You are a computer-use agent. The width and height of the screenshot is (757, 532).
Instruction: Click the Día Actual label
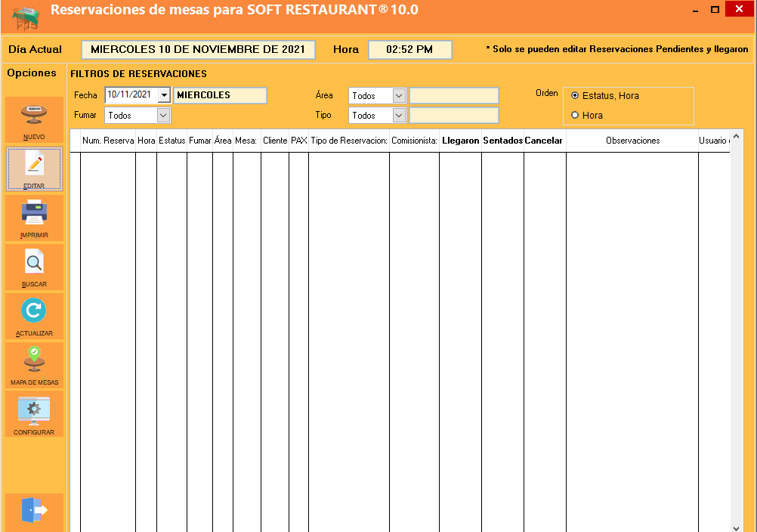pos(36,49)
